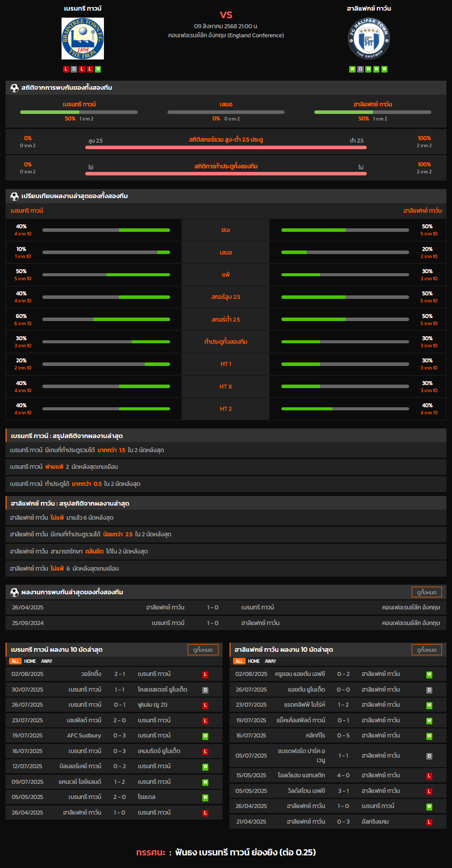Click W badge in Halifax's 23/07/2025 แรดคลิฟฟ์ row

click(x=429, y=705)
